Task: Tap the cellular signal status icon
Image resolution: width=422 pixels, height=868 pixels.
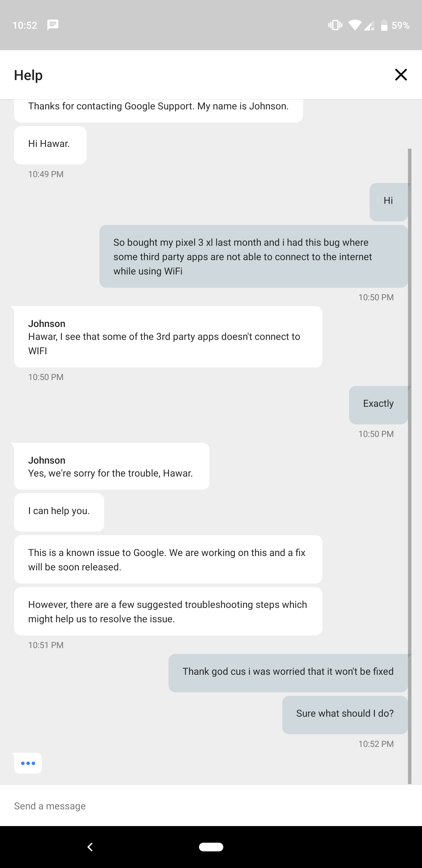Action: (x=369, y=26)
